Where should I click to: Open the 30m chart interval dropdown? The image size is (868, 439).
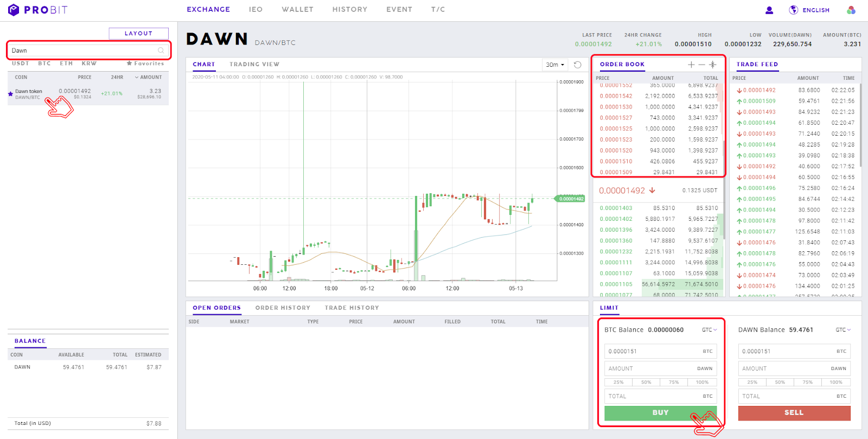pyautogui.click(x=555, y=65)
